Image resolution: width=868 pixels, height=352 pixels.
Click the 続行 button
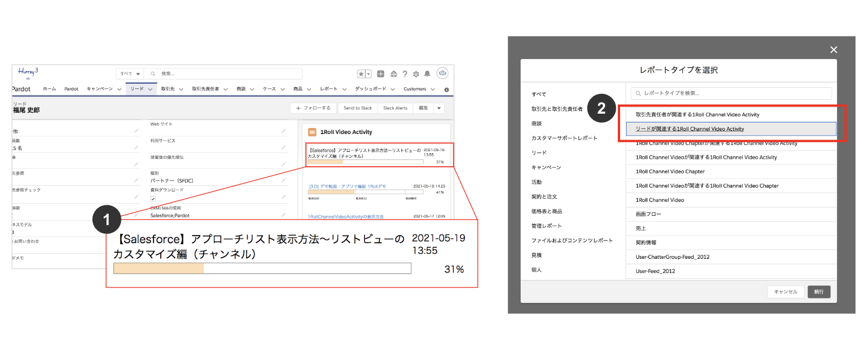tap(819, 292)
